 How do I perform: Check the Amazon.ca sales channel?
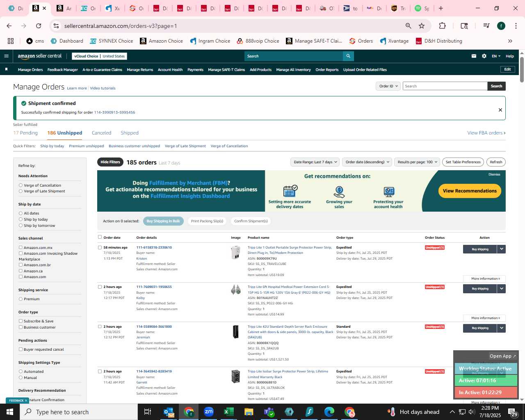(21, 271)
